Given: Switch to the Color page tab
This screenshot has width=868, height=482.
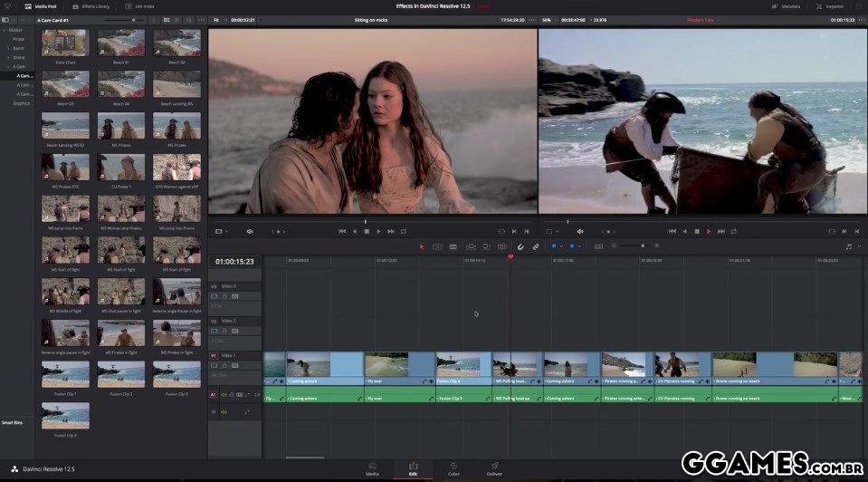Looking at the screenshot, I should tap(453, 468).
